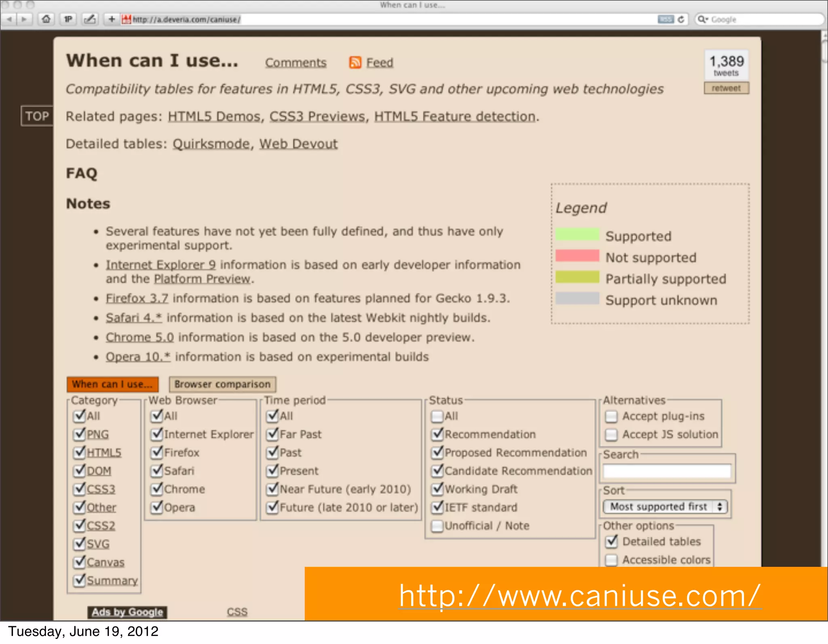Select the When can I use... tab
The height and width of the screenshot is (644, 828).
click(112, 384)
